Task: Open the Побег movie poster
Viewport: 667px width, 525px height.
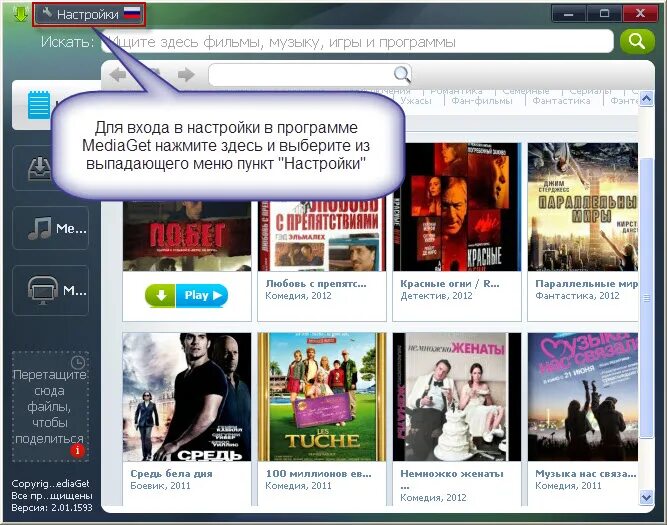Action: click(x=187, y=235)
